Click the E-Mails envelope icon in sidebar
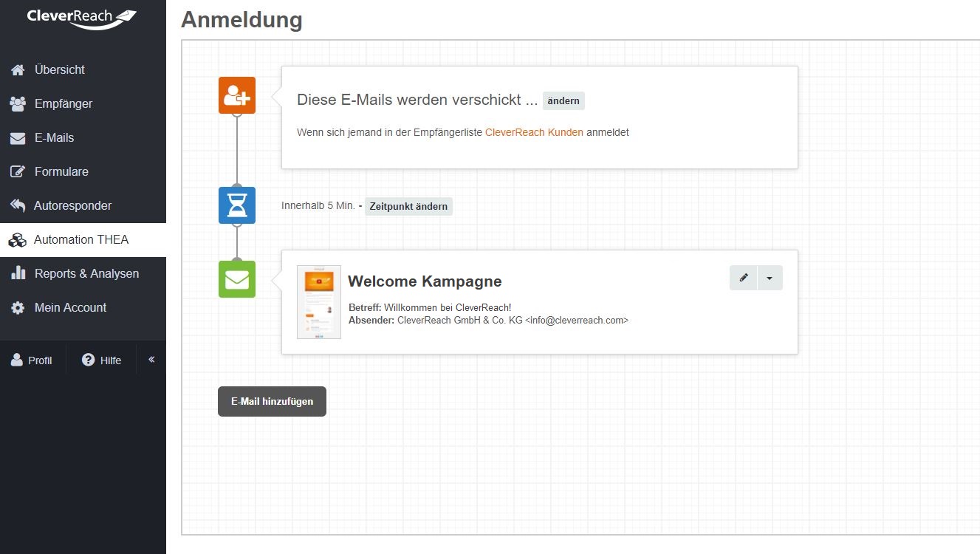The width and height of the screenshot is (980, 554). 18,138
